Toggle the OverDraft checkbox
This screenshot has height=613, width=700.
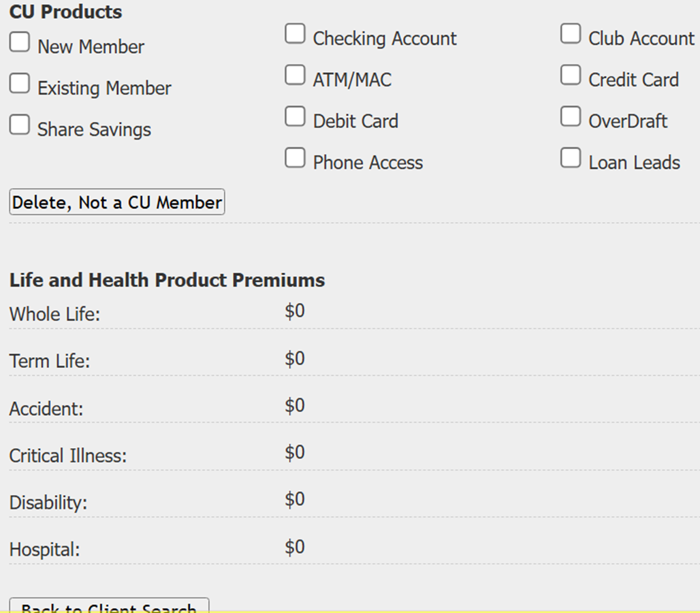[571, 116]
